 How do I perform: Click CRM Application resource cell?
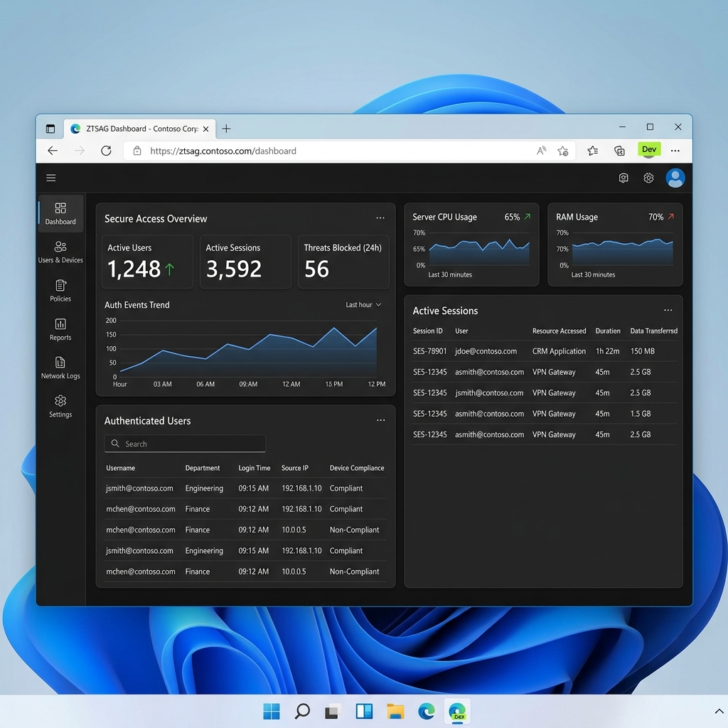click(x=559, y=351)
